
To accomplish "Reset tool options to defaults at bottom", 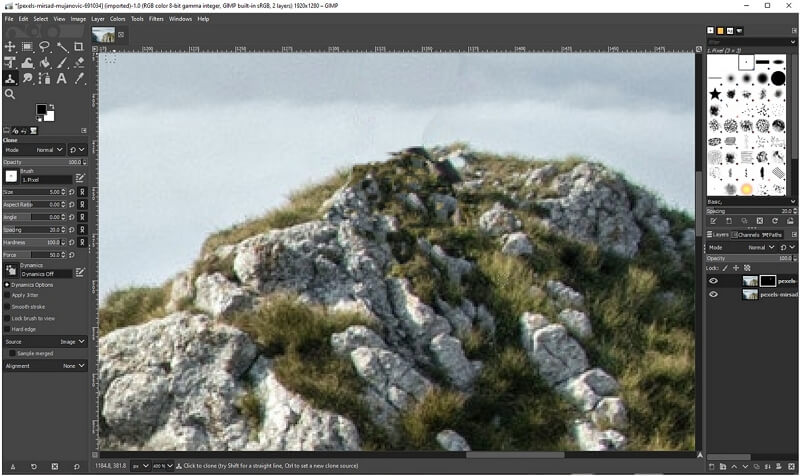I will pyautogui.click(x=77, y=467).
